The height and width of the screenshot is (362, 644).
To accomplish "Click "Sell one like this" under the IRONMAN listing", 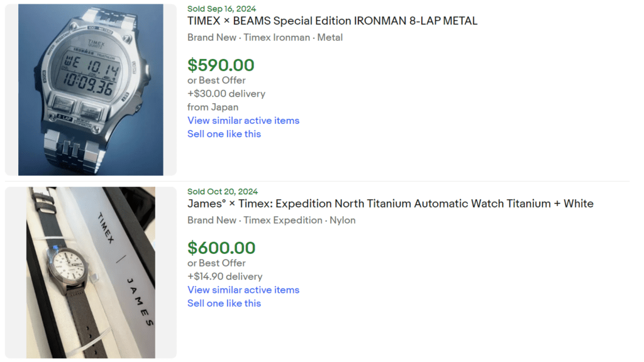I will coord(224,134).
